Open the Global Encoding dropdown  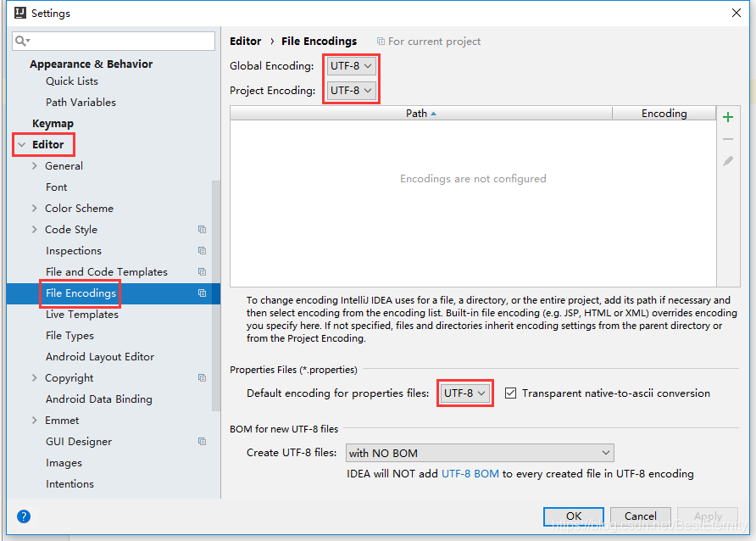point(351,66)
